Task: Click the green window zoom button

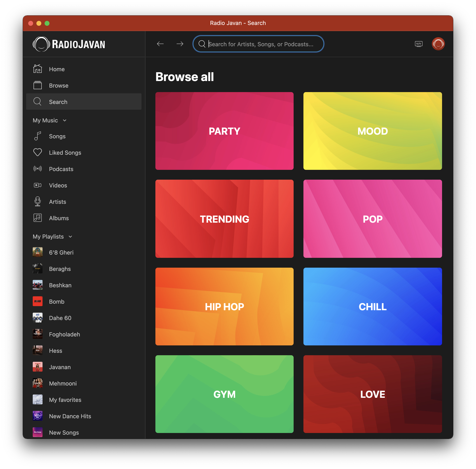Action: pos(47,23)
